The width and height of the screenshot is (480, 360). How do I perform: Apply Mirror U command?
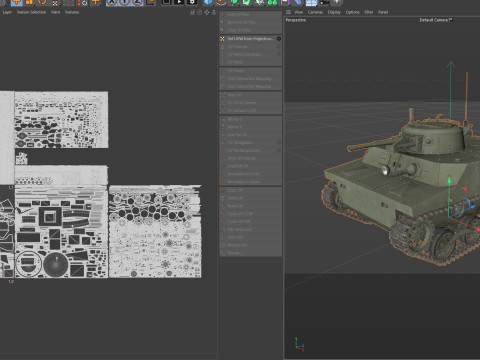(250, 119)
